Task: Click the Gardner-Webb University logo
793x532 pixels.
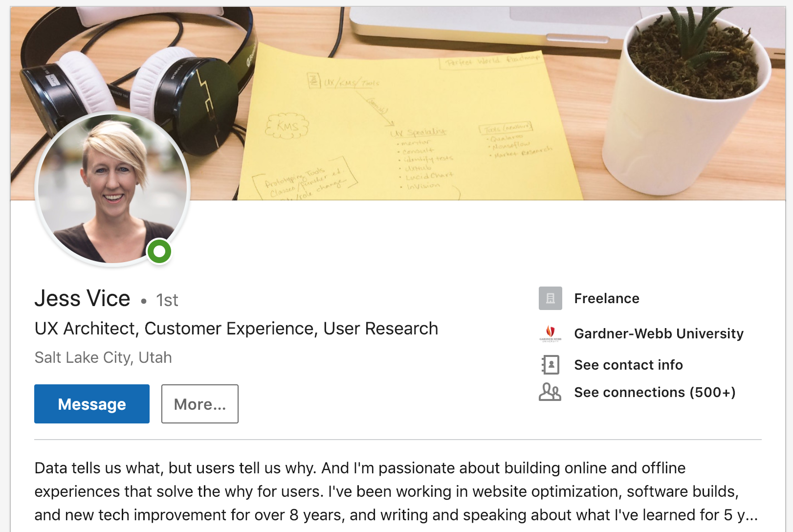Action: click(550, 333)
